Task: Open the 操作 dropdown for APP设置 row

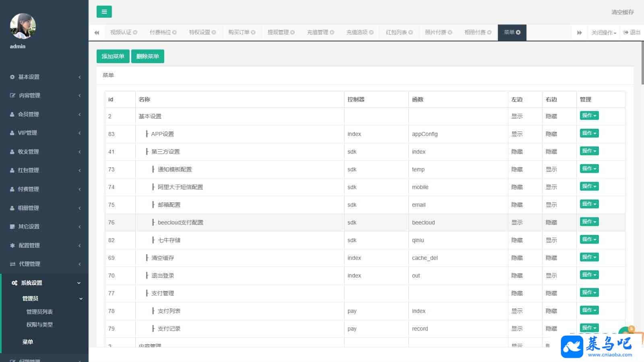Action: coord(589,133)
